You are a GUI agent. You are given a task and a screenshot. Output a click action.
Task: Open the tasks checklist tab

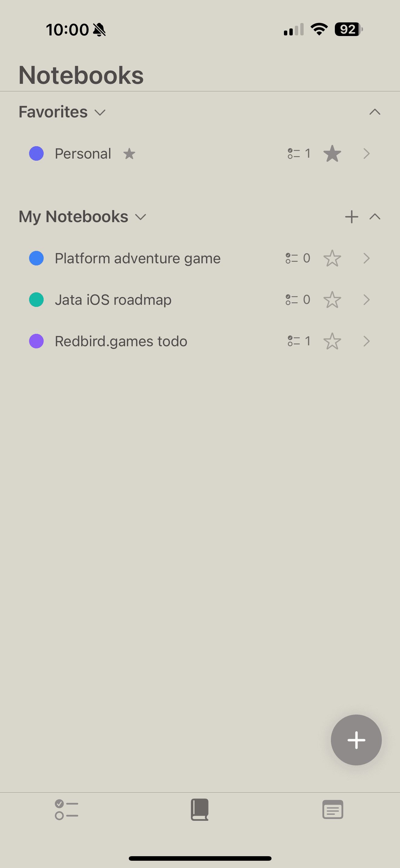tap(66, 809)
